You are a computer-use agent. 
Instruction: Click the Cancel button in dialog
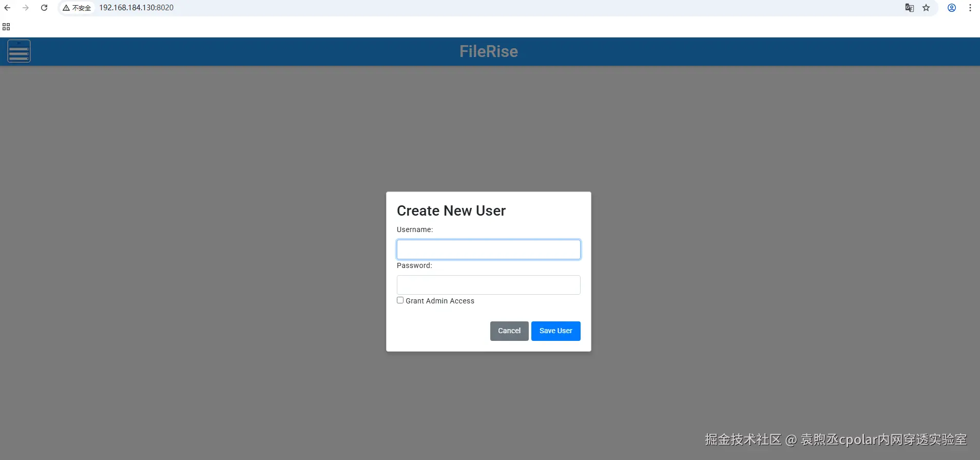(x=509, y=331)
